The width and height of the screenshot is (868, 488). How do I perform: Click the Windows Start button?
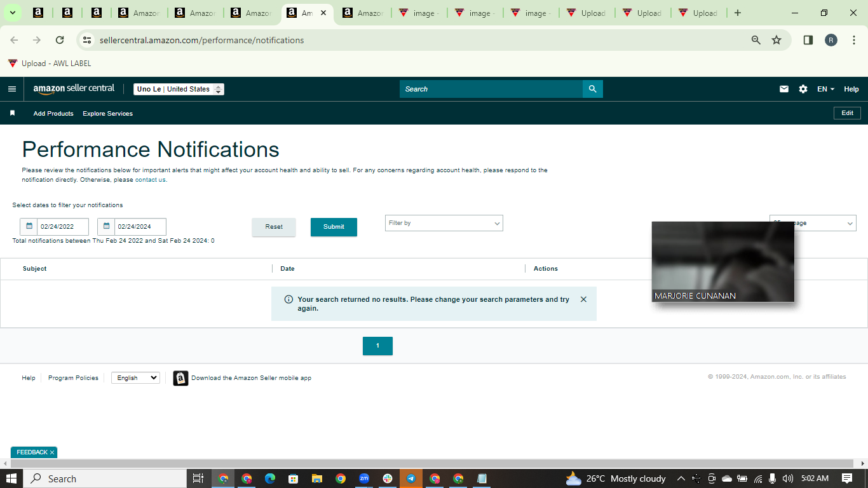(x=11, y=478)
